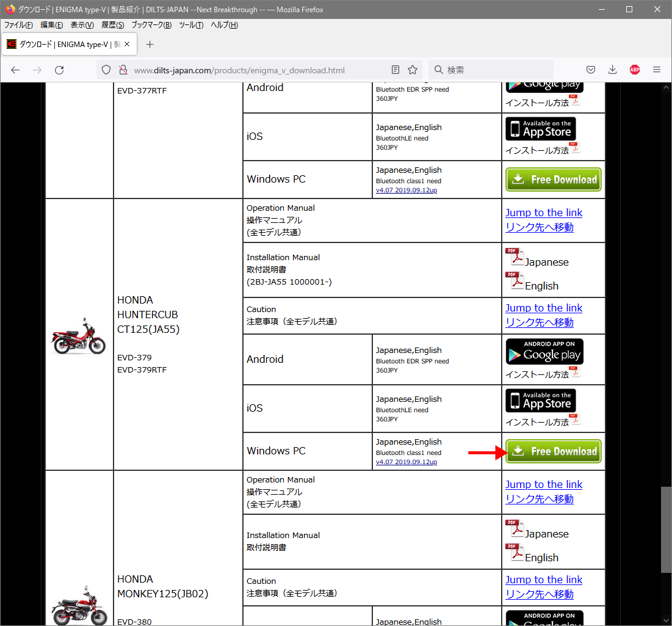This screenshot has height=626, width=672.
Task: Open the v4.07 2019.09.12up link for HUNTERCUB
Action: point(406,462)
